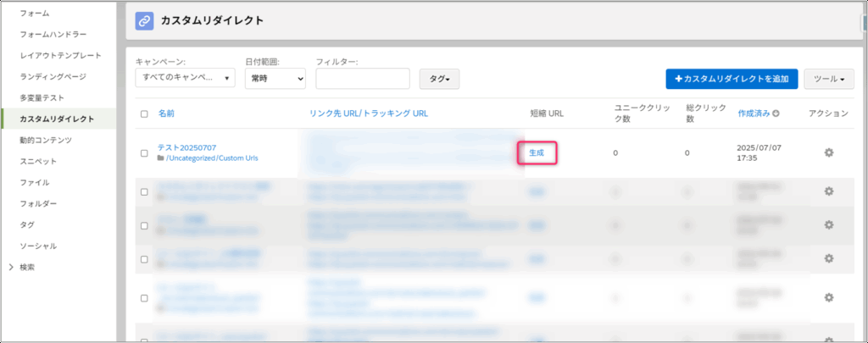Click the Custom Redirect link icon in header
This screenshot has height=343, width=868.
tap(145, 20)
